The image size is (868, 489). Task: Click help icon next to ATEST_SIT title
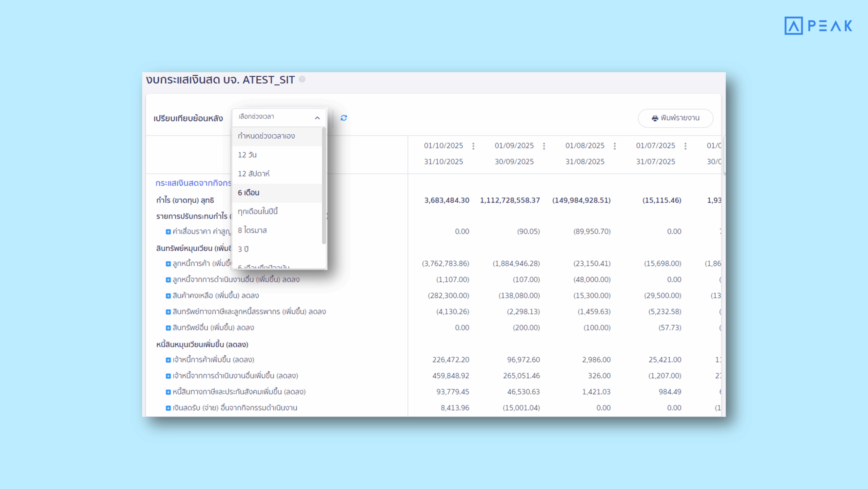point(302,79)
